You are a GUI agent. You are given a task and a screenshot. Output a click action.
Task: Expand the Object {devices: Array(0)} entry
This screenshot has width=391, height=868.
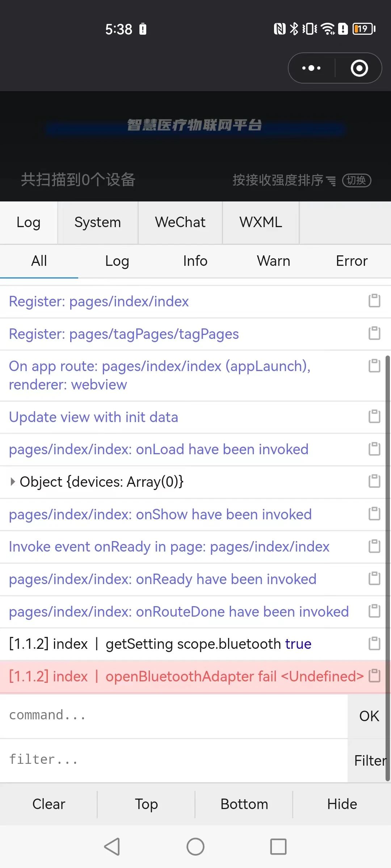tap(13, 482)
